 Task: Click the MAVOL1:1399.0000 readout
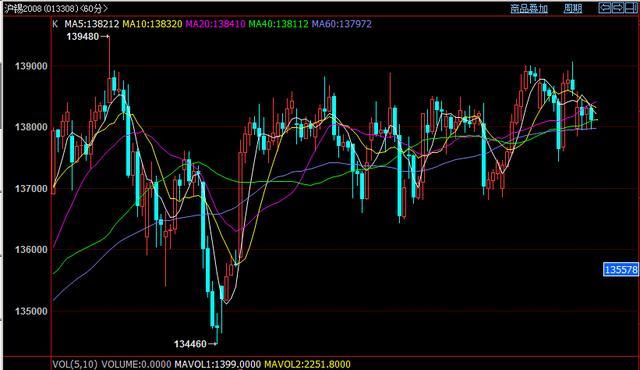click(218, 364)
